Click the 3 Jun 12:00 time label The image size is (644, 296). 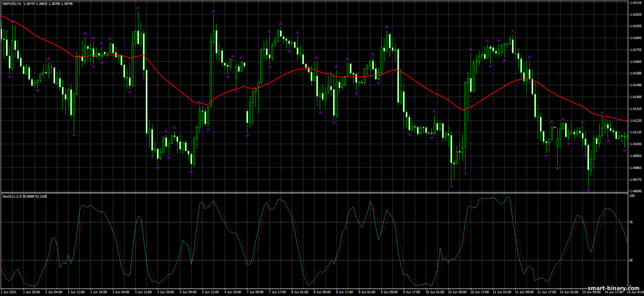tap(143, 292)
